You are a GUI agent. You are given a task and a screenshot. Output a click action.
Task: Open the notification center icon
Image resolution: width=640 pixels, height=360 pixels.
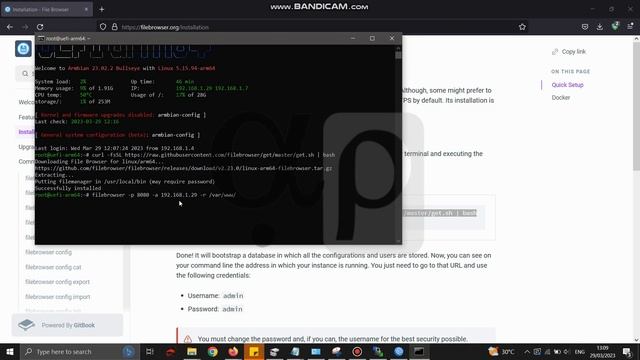point(627,351)
